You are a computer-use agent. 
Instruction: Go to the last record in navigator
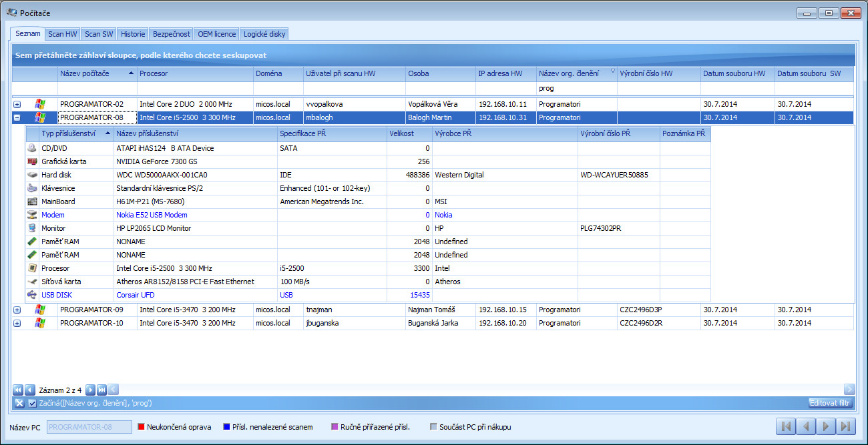[101, 390]
